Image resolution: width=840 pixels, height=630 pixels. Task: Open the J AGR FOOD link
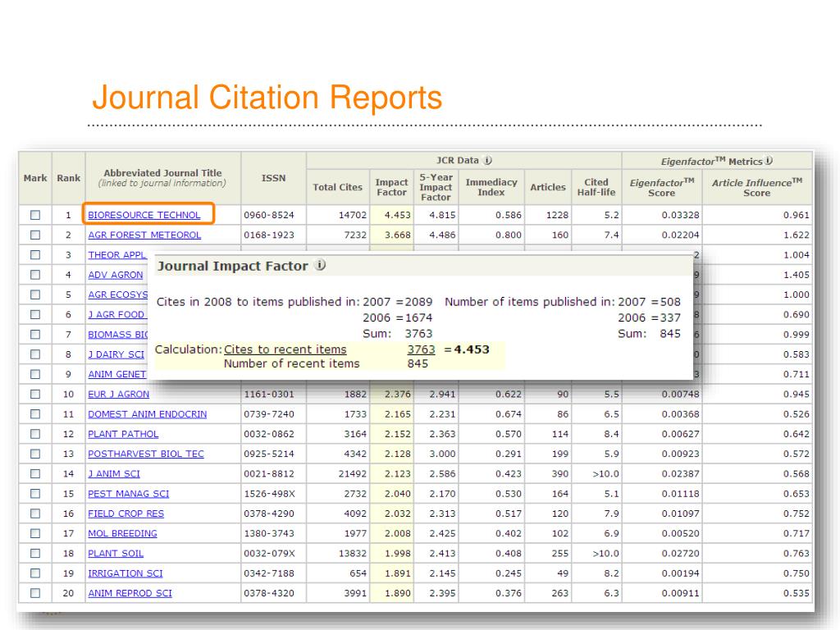pos(116,314)
